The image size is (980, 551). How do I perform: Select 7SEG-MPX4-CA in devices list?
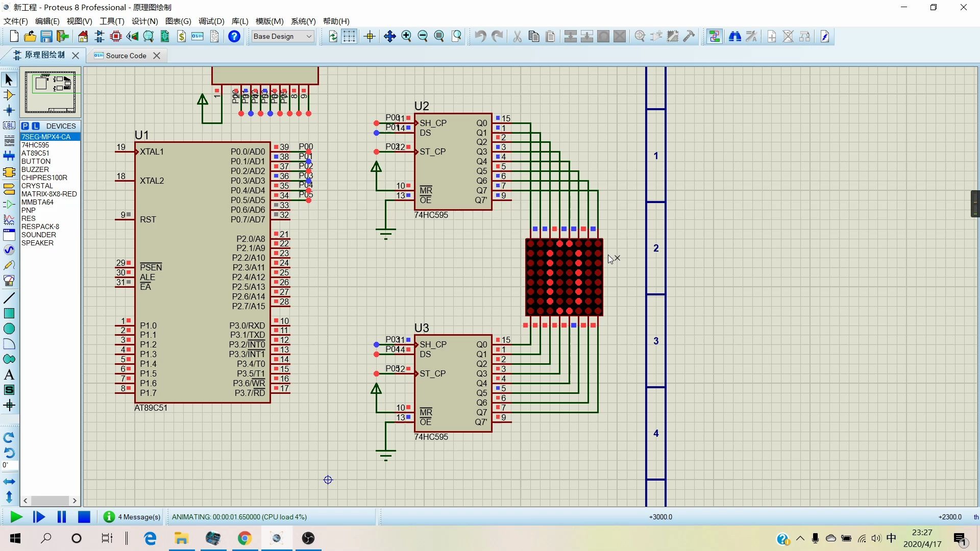click(x=50, y=137)
